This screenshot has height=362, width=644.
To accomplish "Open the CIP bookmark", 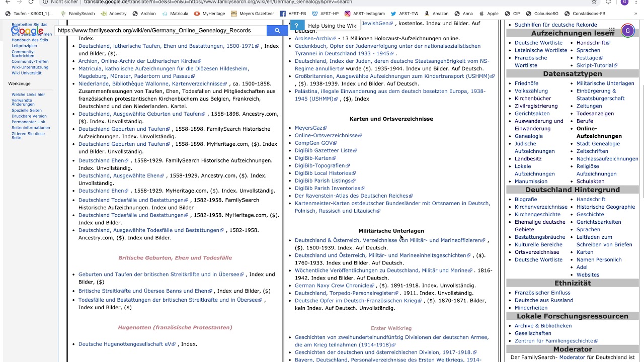I will 512,14.
